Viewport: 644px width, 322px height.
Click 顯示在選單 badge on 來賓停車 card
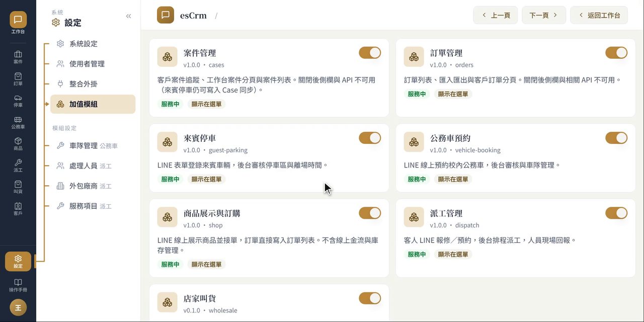[207, 179]
